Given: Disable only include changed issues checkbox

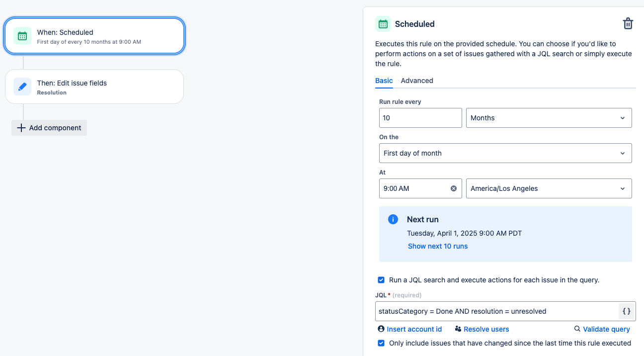Looking at the screenshot, I should click(x=381, y=343).
